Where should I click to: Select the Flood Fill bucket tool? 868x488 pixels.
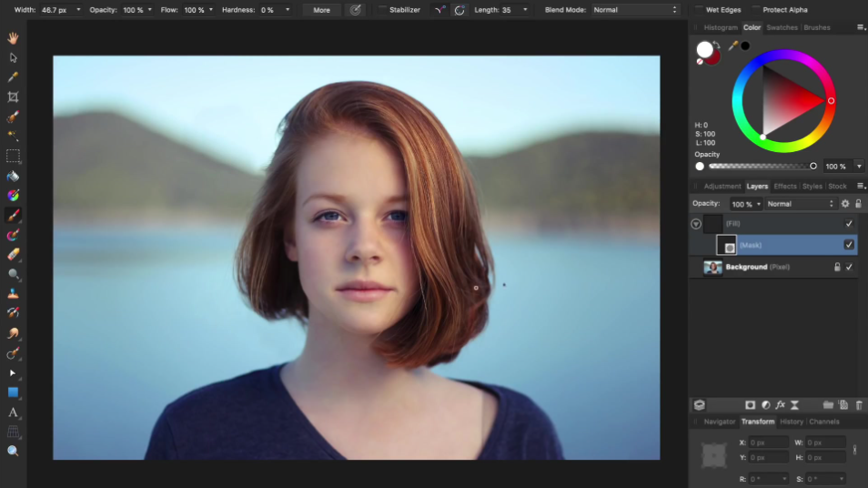pos(13,176)
